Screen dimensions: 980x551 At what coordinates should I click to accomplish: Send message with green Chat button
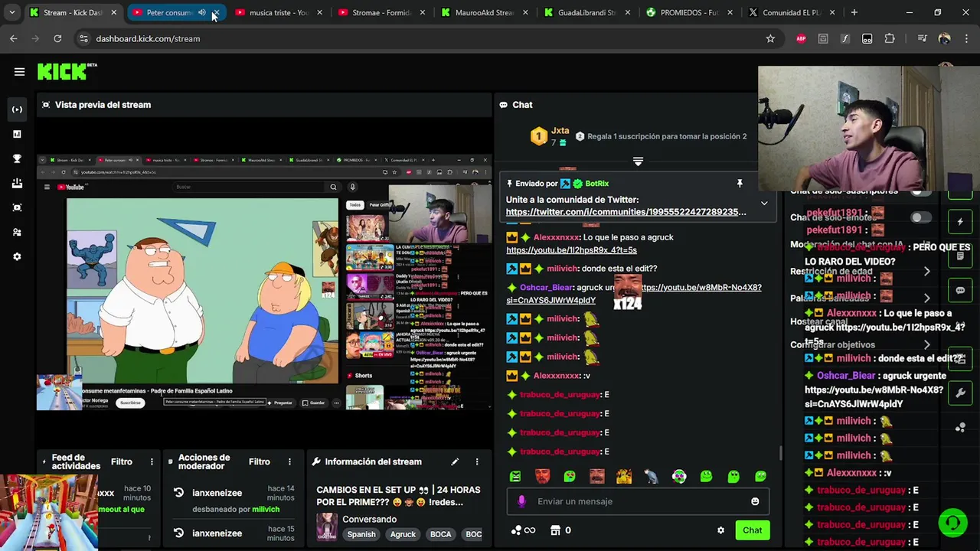pos(752,530)
